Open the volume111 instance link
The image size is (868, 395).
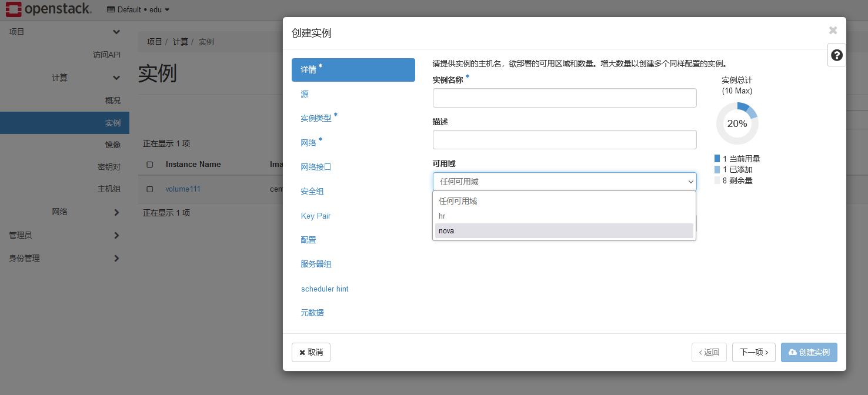(x=183, y=189)
